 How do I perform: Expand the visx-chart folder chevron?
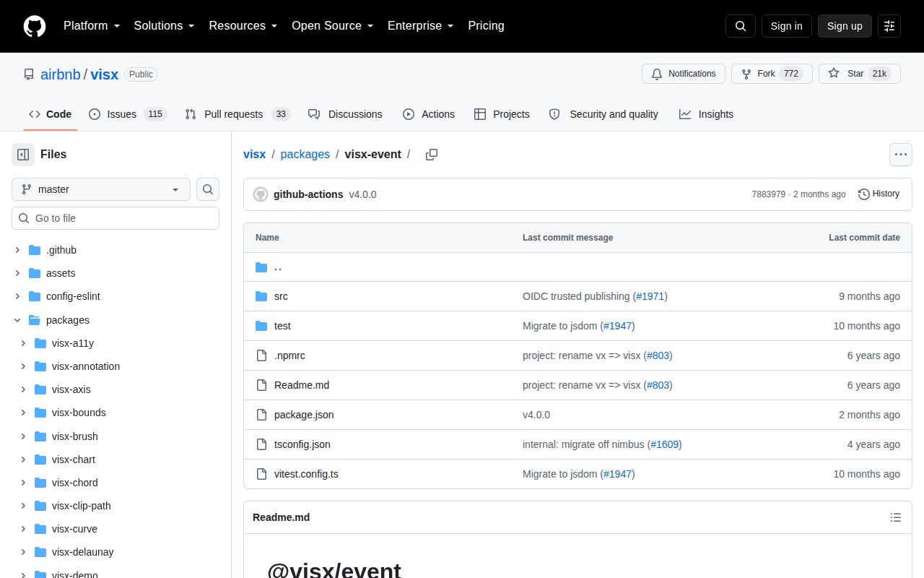point(23,460)
